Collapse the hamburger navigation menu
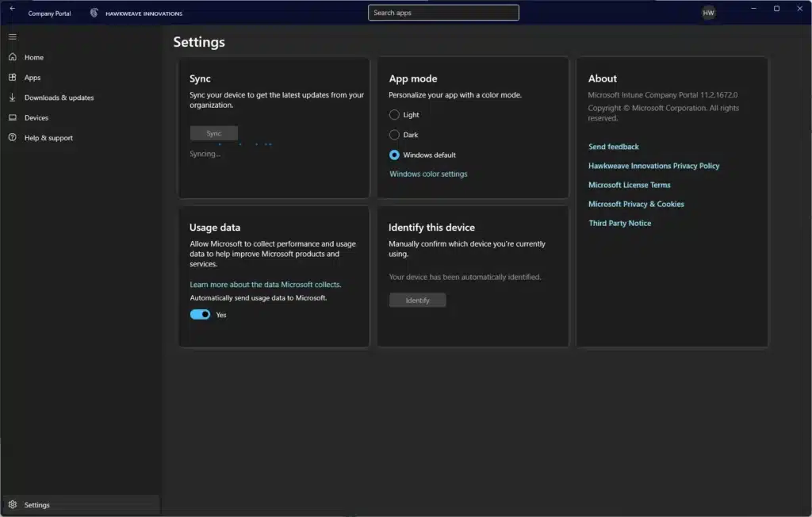This screenshot has width=812, height=517. pyautogui.click(x=12, y=36)
